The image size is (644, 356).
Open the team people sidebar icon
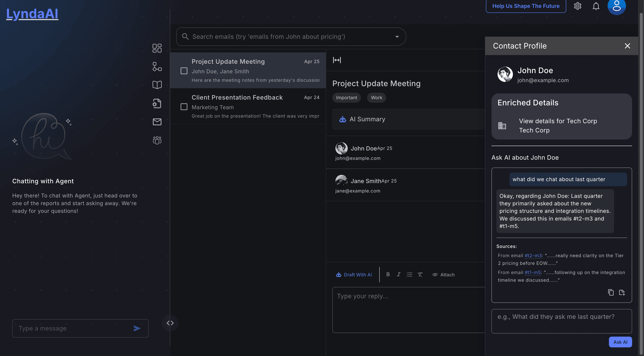(157, 140)
